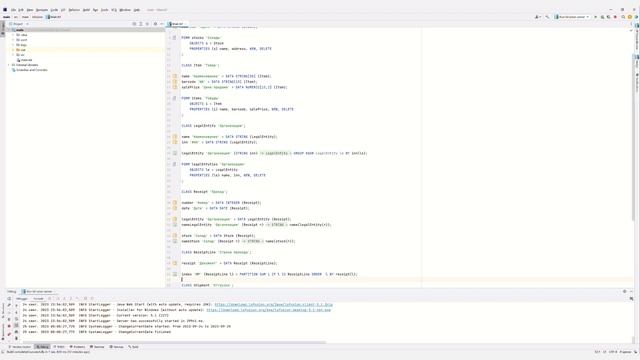
Task: Click Expand All icon in Project panel
Action: pos(141,24)
